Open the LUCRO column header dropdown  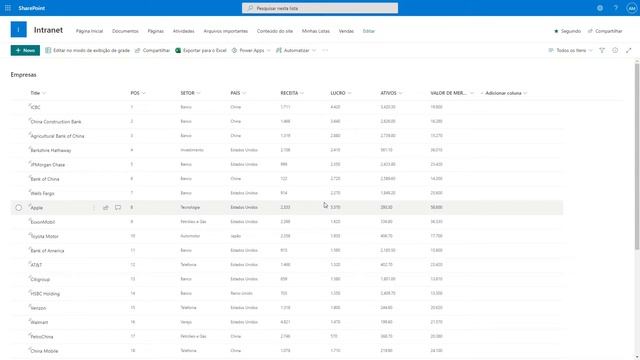[349, 93]
